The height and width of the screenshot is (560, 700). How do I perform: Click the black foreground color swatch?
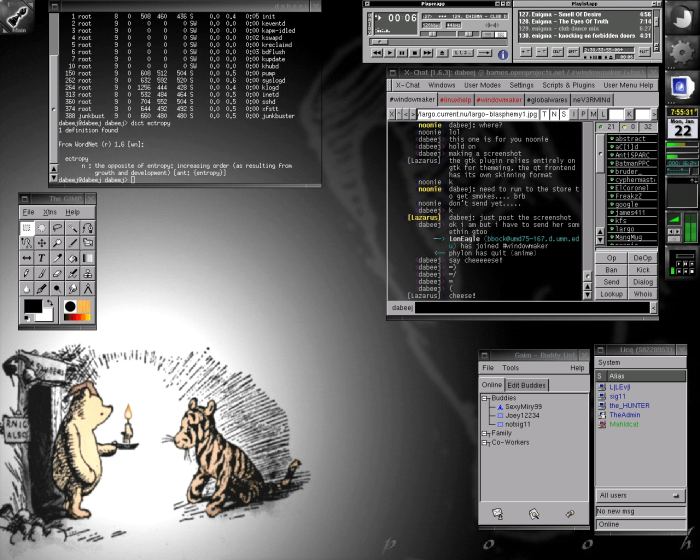click(33, 306)
